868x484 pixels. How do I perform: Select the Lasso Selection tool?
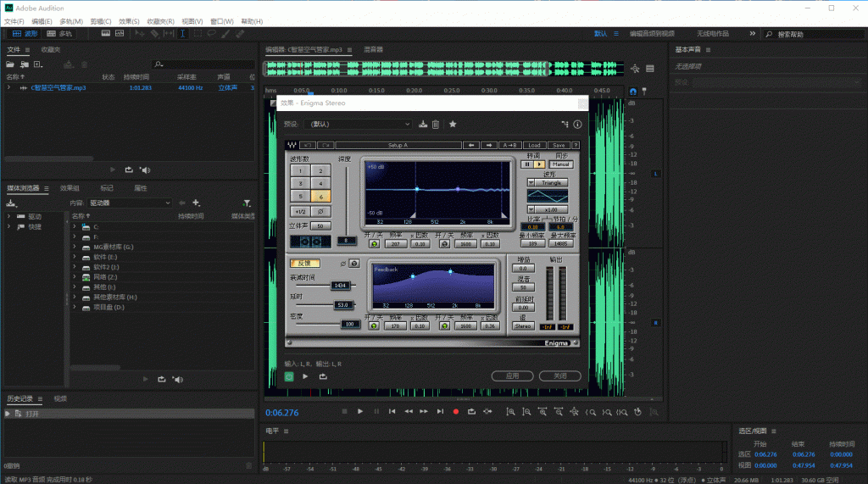click(x=211, y=34)
